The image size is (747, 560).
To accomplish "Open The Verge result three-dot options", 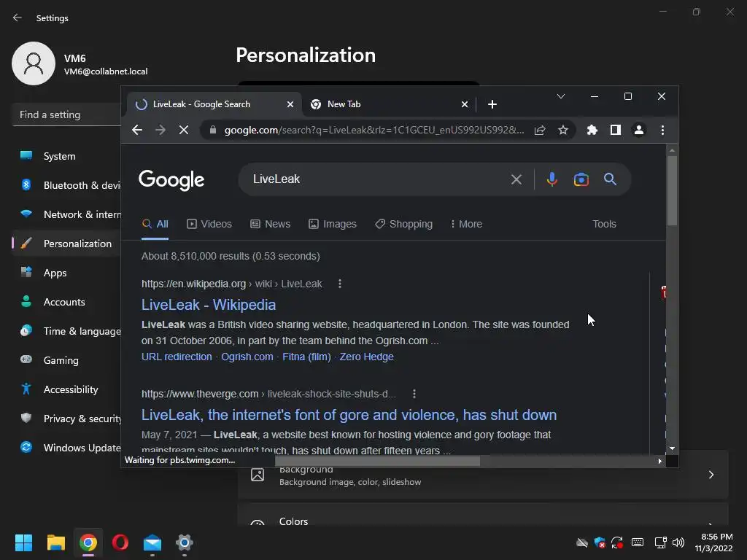I will (x=414, y=394).
